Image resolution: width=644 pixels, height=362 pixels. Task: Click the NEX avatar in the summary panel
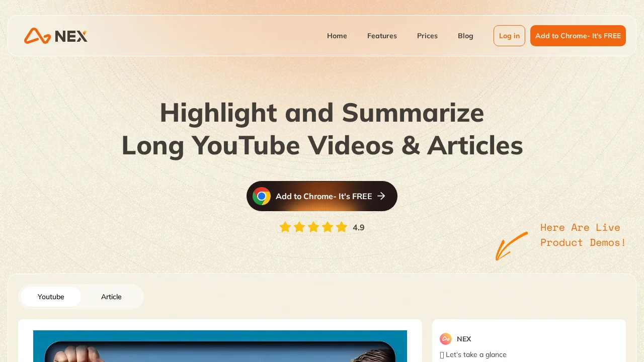pyautogui.click(x=446, y=339)
